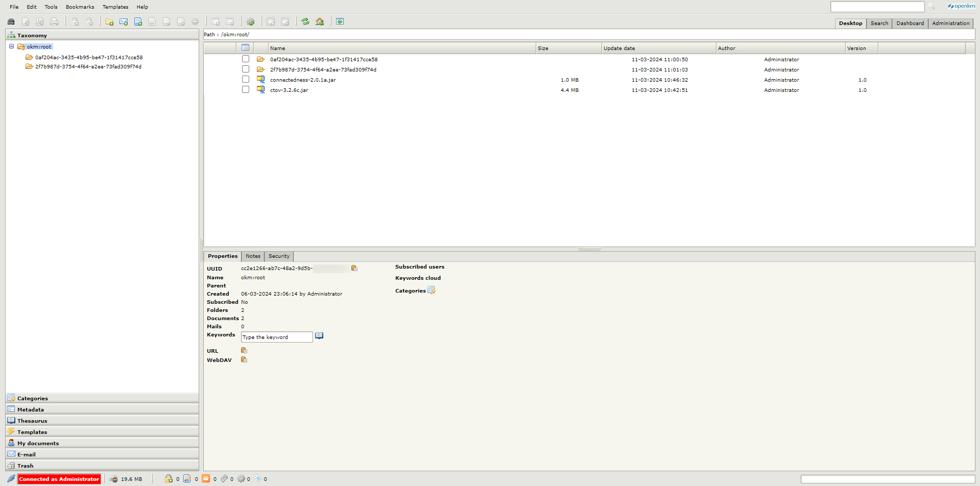Expand the Trash section in sidebar
980x486 pixels.
point(26,466)
